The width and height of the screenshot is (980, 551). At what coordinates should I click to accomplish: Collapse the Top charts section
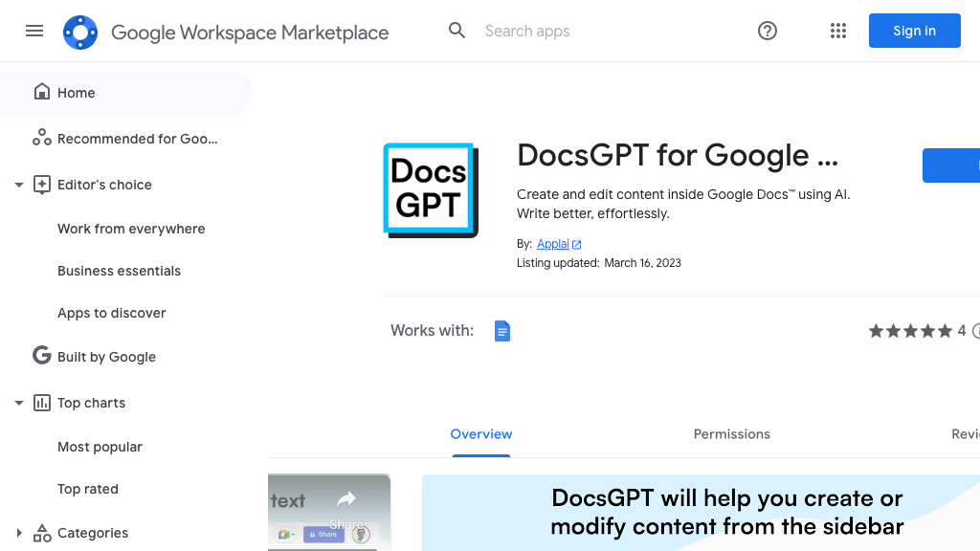pos(18,403)
